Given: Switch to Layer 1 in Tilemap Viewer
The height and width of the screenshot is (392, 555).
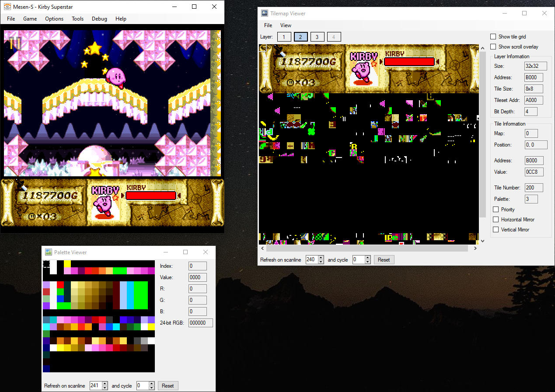Looking at the screenshot, I should pos(284,37).
